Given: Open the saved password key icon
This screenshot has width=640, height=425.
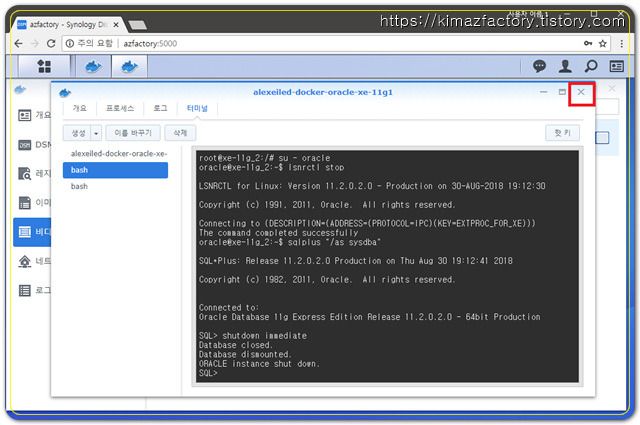Looking at the screenshot, I should click(588, 43).
